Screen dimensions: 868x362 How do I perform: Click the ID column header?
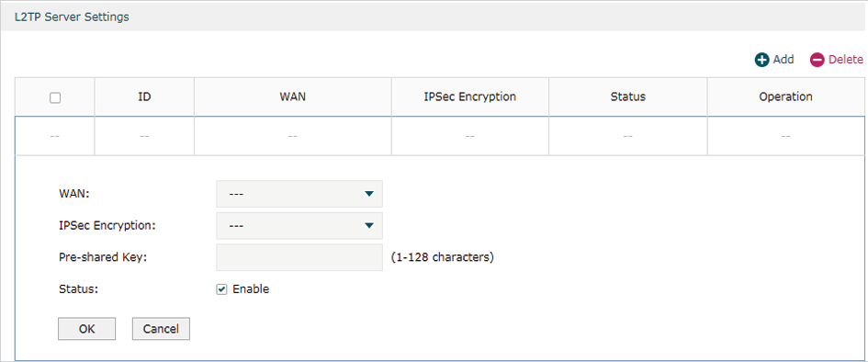point(144,96)
